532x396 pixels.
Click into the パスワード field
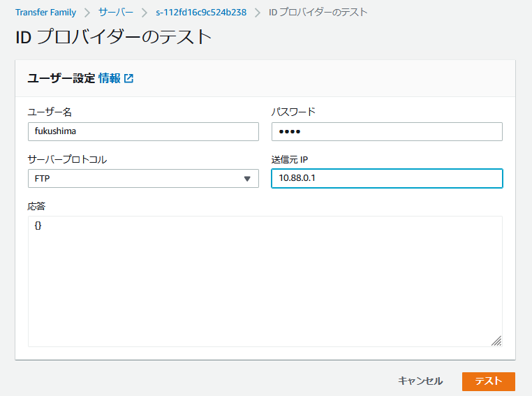(x=387, y=131)
